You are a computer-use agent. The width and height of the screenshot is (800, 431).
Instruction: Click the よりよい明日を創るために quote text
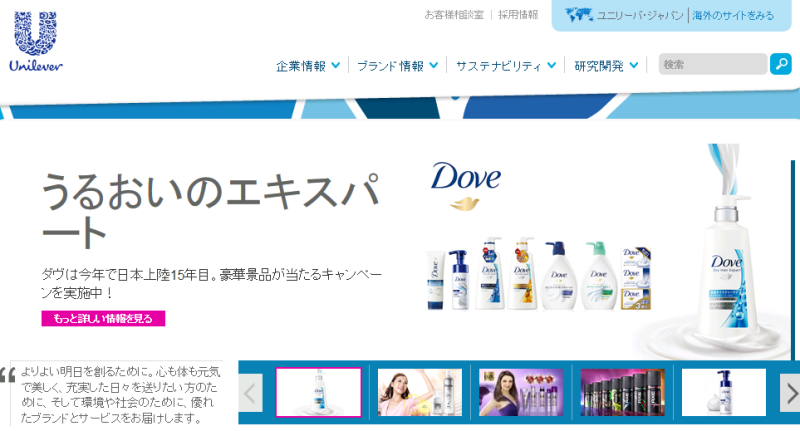120,395
